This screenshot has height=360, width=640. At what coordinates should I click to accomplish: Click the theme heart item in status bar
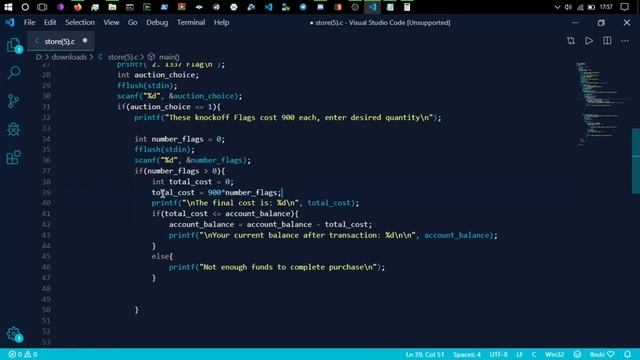click(x=602, y=354)
